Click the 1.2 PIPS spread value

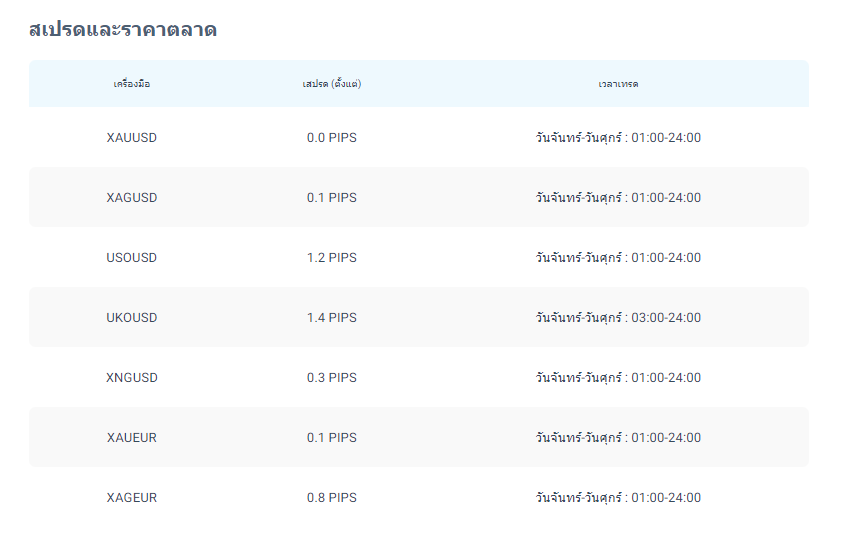click(332, 258)
